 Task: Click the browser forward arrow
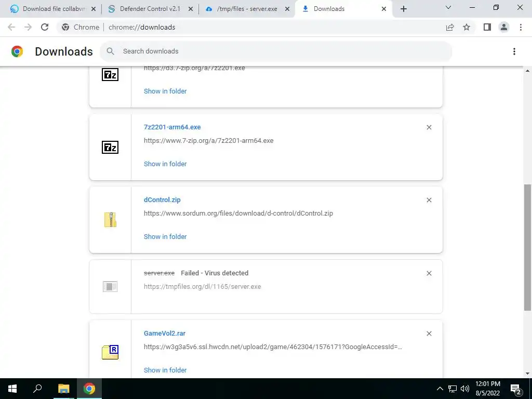(28, 27)
